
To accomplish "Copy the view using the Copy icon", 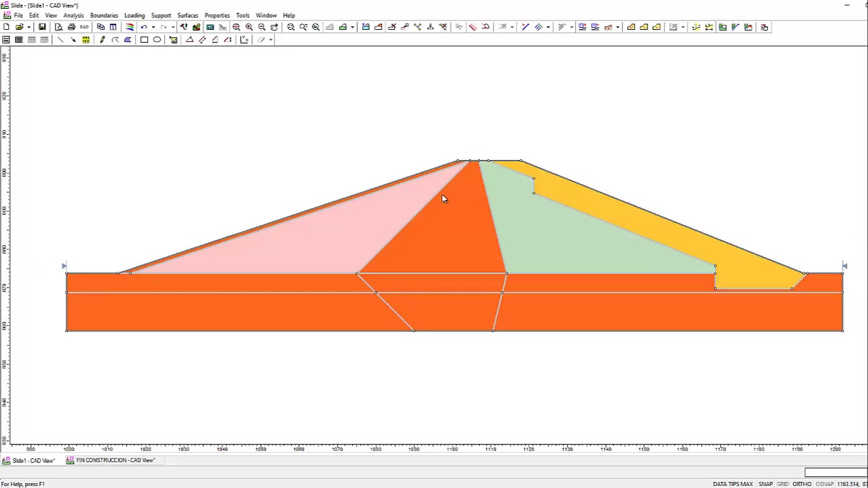I will coord(100,27).
